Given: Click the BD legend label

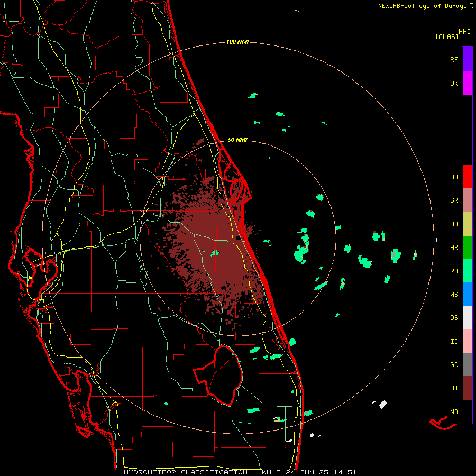Looking at the screenshot, I should click(454, 224).
